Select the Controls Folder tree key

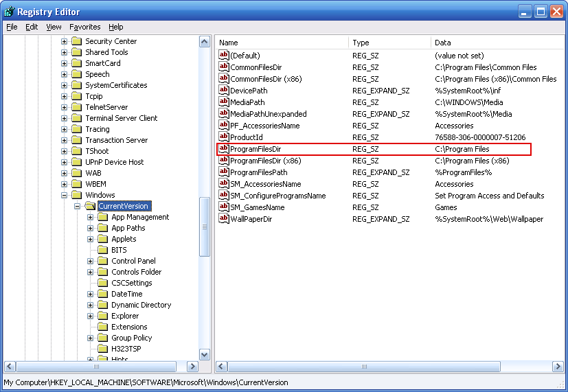(137, 272)
